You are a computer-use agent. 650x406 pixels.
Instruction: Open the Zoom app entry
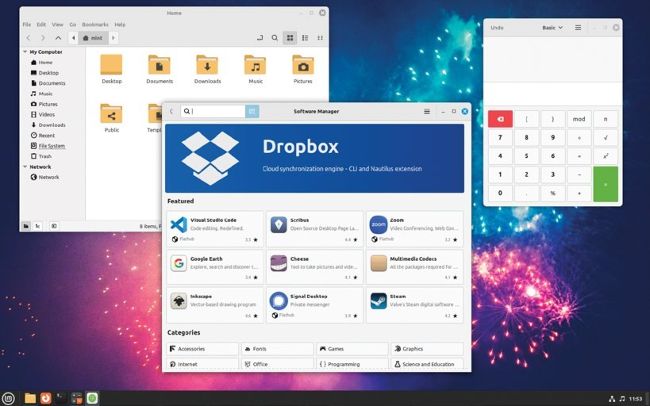pyautogui.click(x=415, y=229)
